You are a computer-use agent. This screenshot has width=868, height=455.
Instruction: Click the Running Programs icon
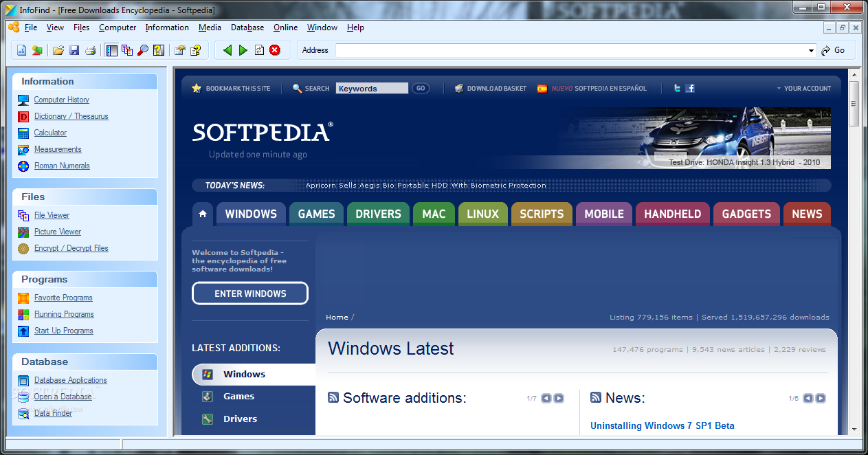coord(23,314)
